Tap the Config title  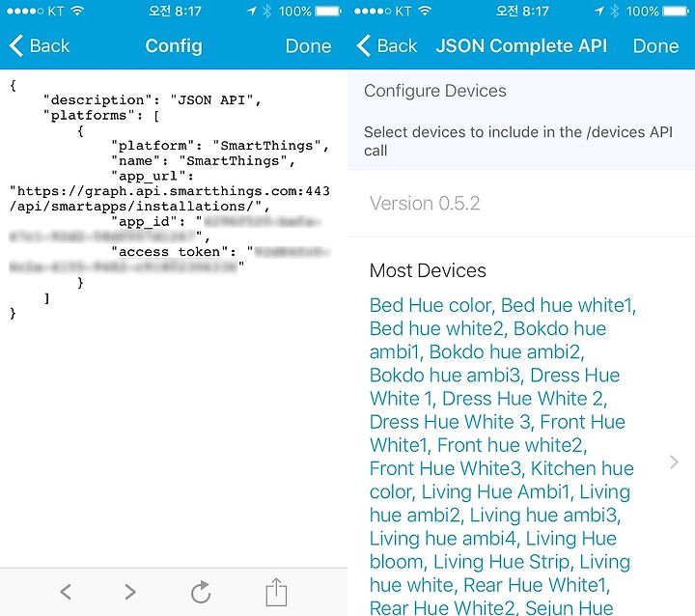click(174, 46)
